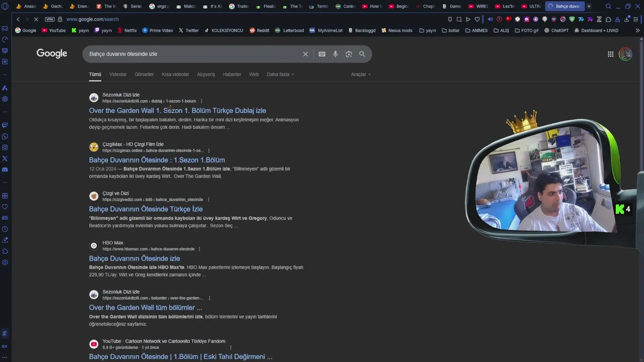Click the address bar heart bookmark icon
This screenshot has width=644, height=362.
[477, 19]
